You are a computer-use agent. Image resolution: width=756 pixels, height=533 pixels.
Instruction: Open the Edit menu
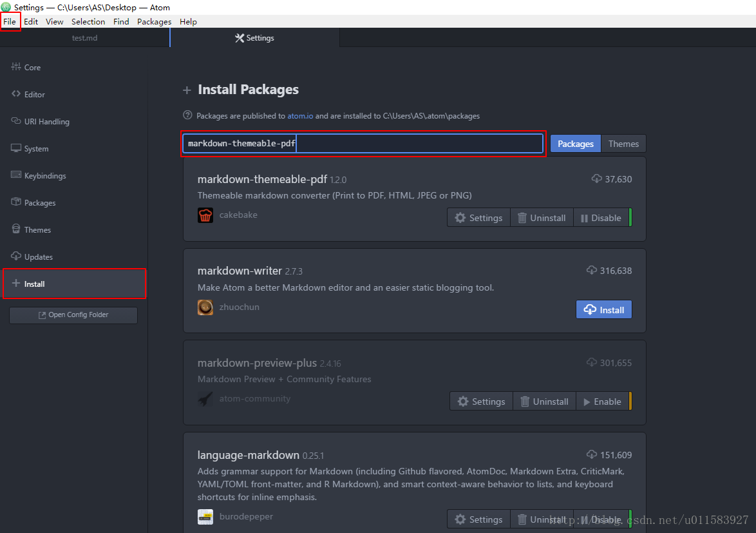[x=31, y=22]
